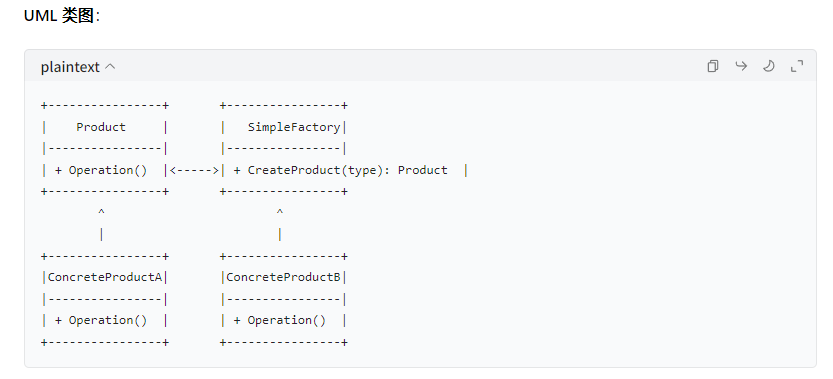Click the plaintext language label

point(70,67)
